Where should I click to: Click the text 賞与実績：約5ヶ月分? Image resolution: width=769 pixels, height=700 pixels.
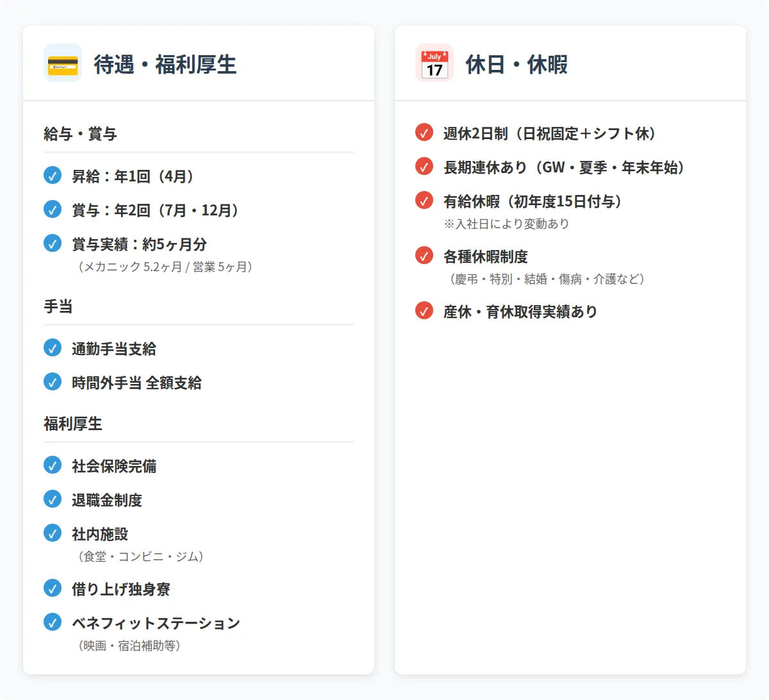[x=140, y=244]
